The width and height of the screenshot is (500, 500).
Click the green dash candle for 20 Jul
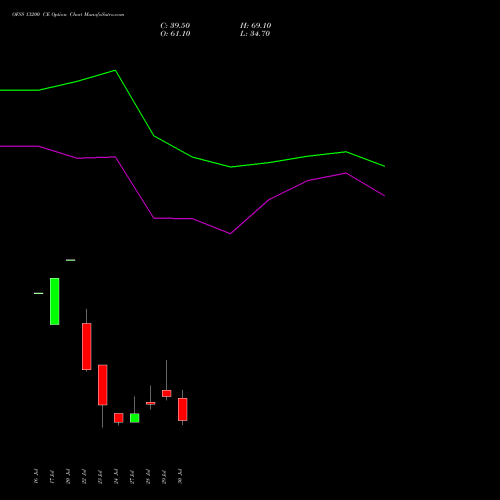[x=71, y=260]
